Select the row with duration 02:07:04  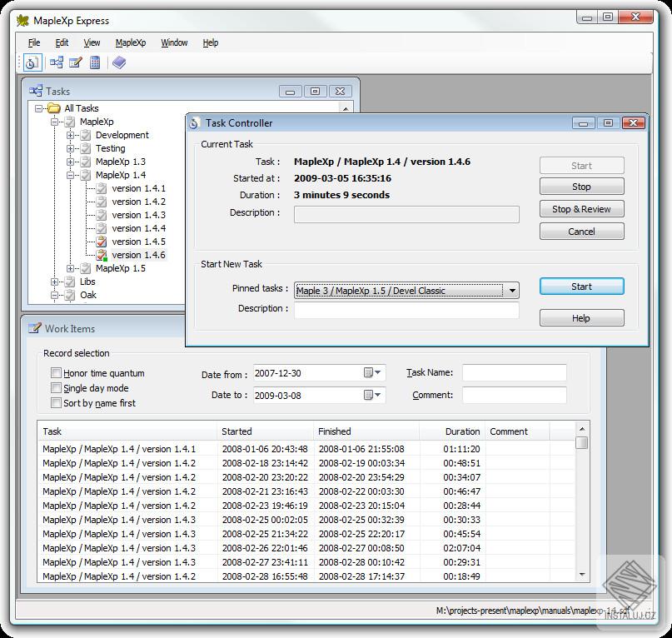coord(306,548)
